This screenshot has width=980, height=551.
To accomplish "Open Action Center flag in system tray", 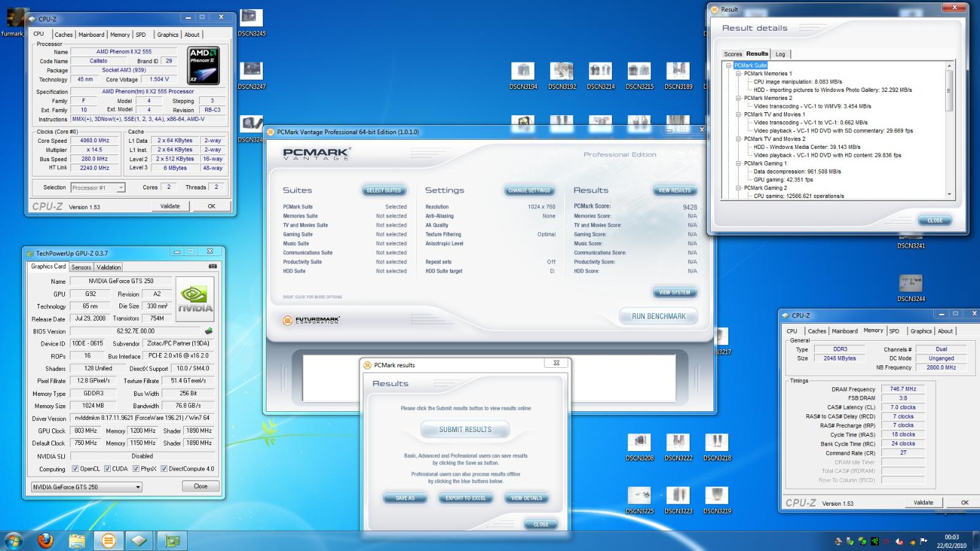I will point(924,541).
